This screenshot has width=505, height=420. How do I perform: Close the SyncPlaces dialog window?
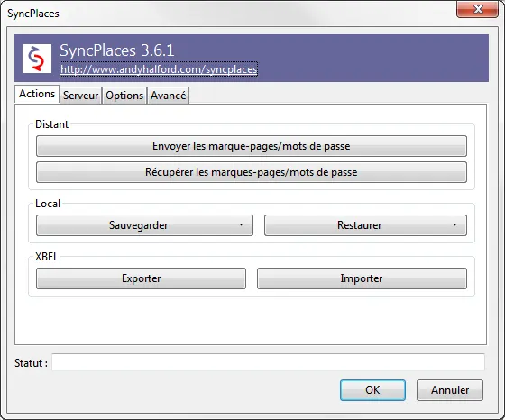point(478,9)
